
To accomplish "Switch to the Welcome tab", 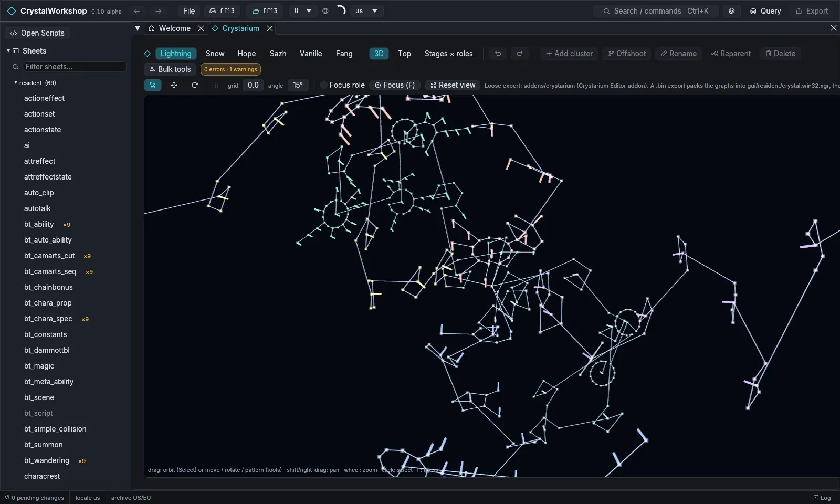I will click(x=170, y=28).
